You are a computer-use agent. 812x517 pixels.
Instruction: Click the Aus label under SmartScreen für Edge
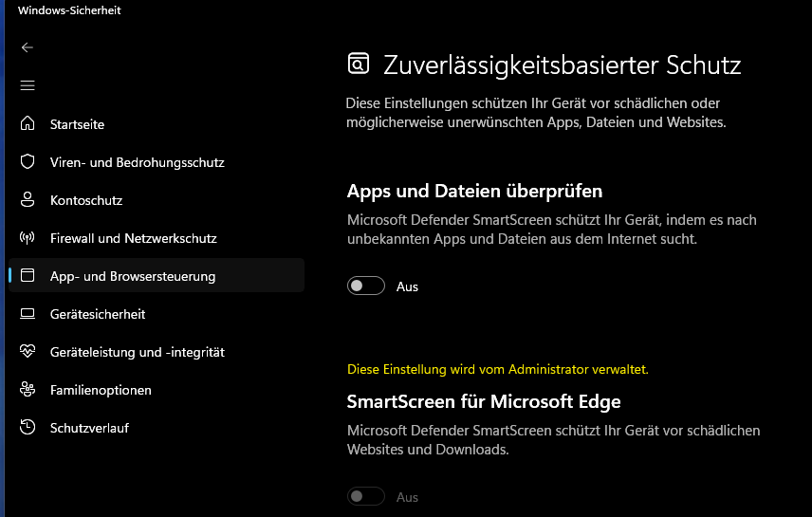407,497
